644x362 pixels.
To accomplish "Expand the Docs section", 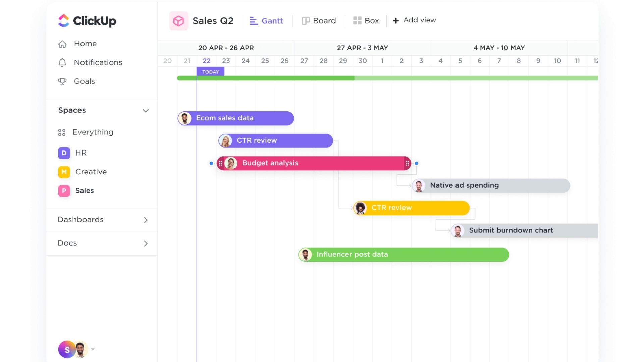I will [146, 244].
